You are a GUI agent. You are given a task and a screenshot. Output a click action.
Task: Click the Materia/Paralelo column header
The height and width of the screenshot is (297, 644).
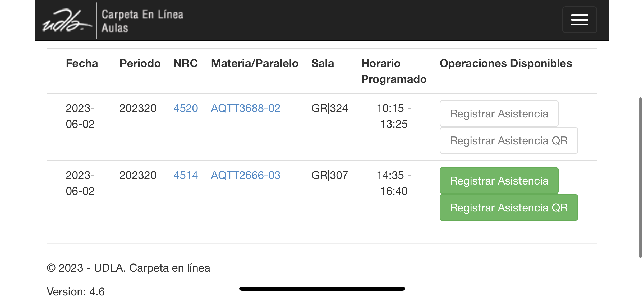point(255,63)
